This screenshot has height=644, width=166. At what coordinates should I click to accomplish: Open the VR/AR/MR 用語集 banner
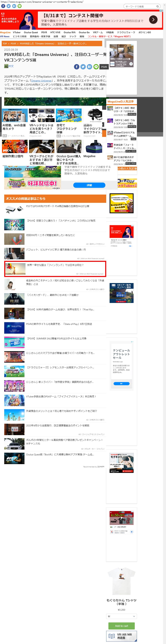click(121, 636)
